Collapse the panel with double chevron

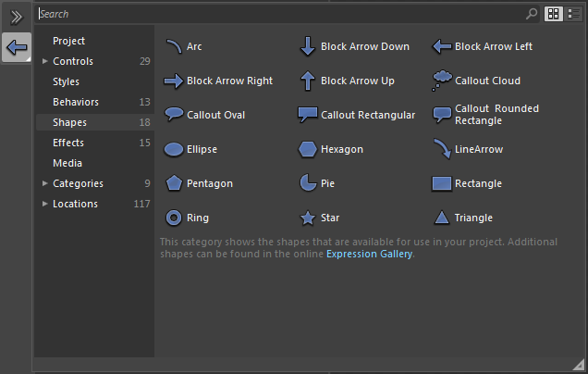pos(17,17)
